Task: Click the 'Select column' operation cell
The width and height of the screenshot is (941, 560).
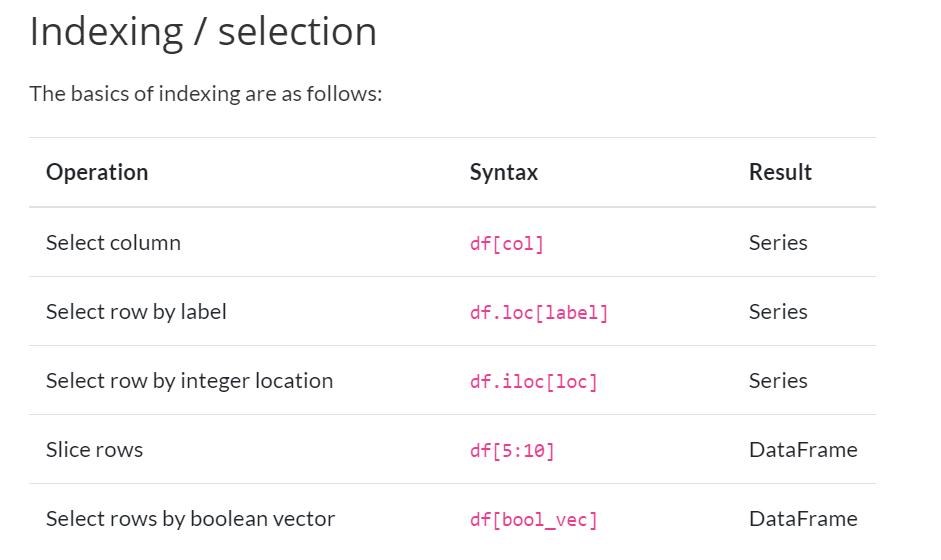Action: tap(113, 242)
